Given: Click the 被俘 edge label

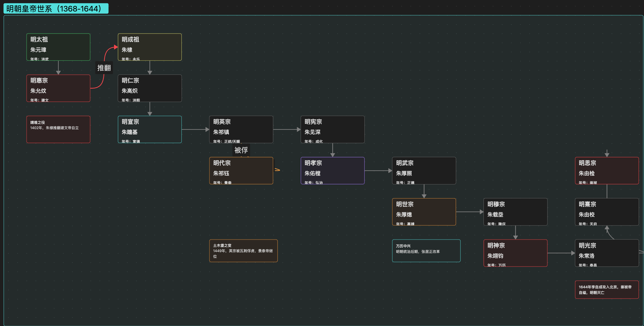Looking at the screenshot, I should click(x=241, y=150).
